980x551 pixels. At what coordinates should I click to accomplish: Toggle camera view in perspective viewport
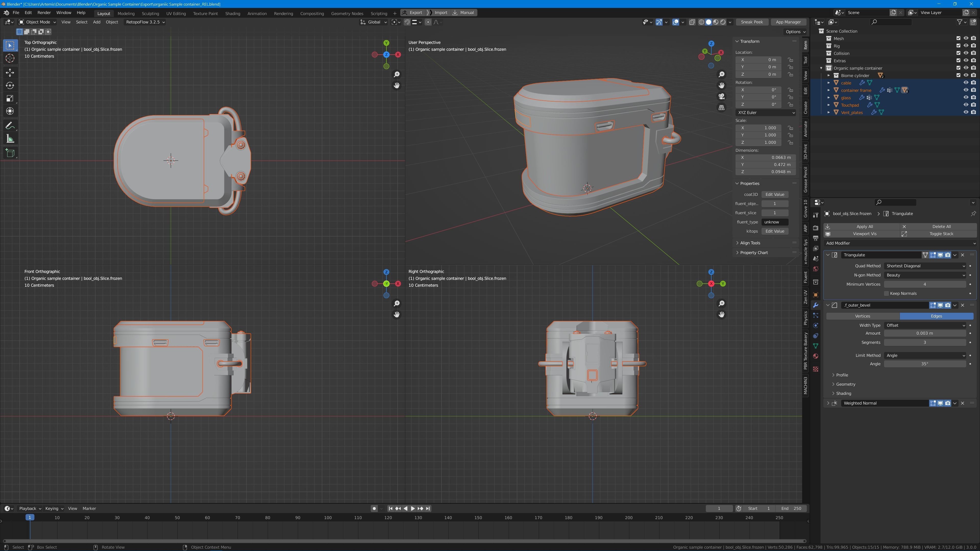coord(721,97)
